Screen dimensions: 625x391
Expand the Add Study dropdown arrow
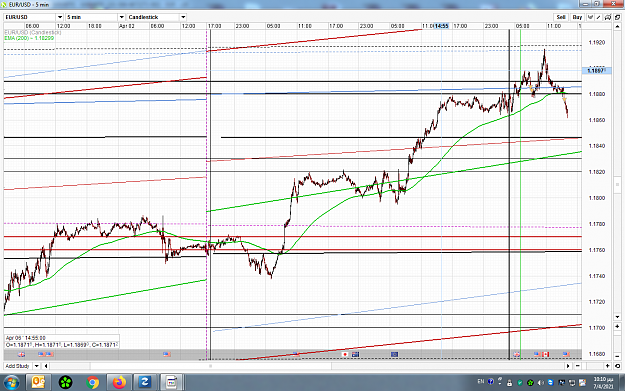(x=37, y=366)
